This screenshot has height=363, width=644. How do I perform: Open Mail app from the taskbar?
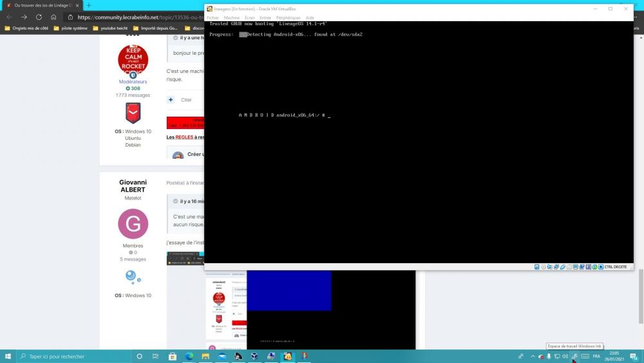pos(222,357)
